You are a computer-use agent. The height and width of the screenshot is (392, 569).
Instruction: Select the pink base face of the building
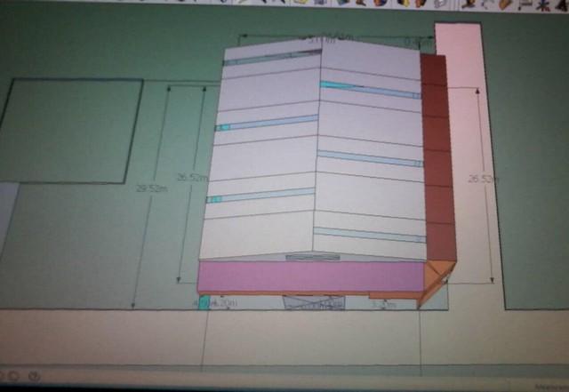tap(310, 276)
